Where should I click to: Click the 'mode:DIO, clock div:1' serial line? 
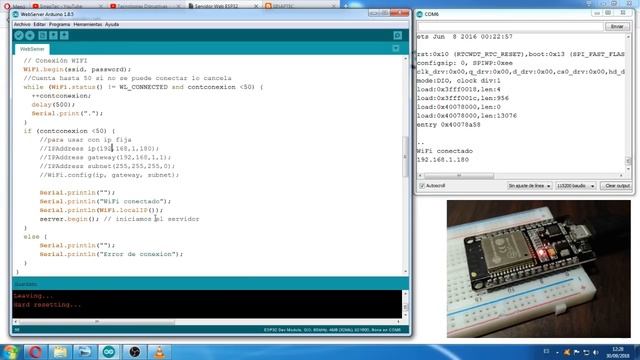[x=459, y=80]
